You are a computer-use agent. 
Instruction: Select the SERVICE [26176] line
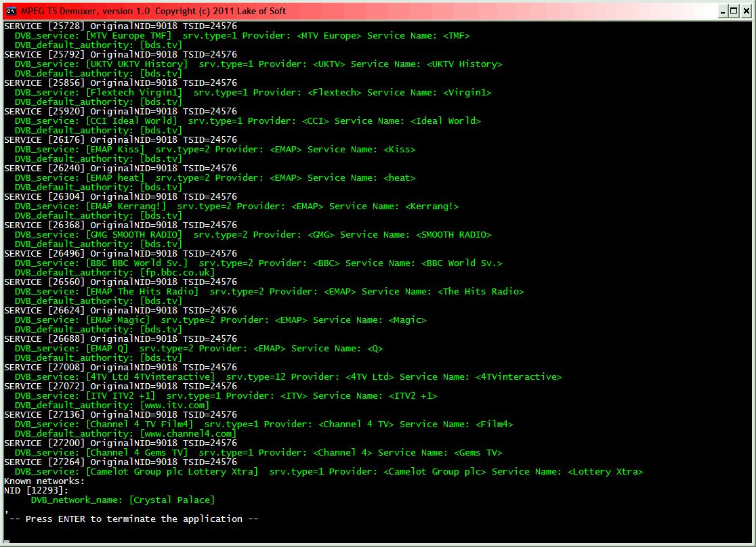pos(121,139)
